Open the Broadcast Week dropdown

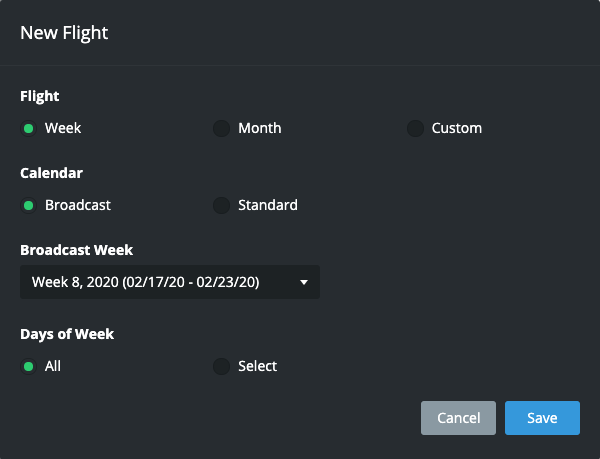(160, 283)
